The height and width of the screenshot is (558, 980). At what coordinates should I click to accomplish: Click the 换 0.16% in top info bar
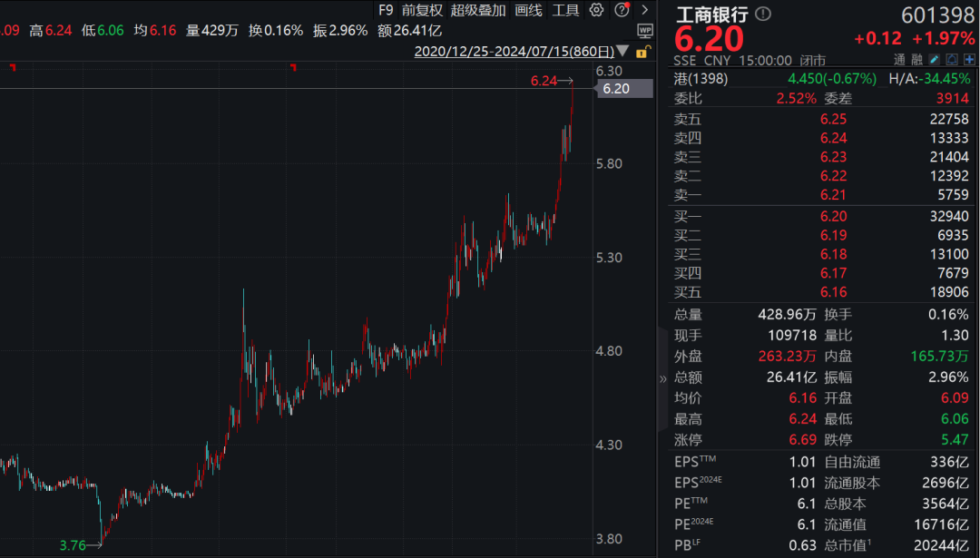click(276, 31)
